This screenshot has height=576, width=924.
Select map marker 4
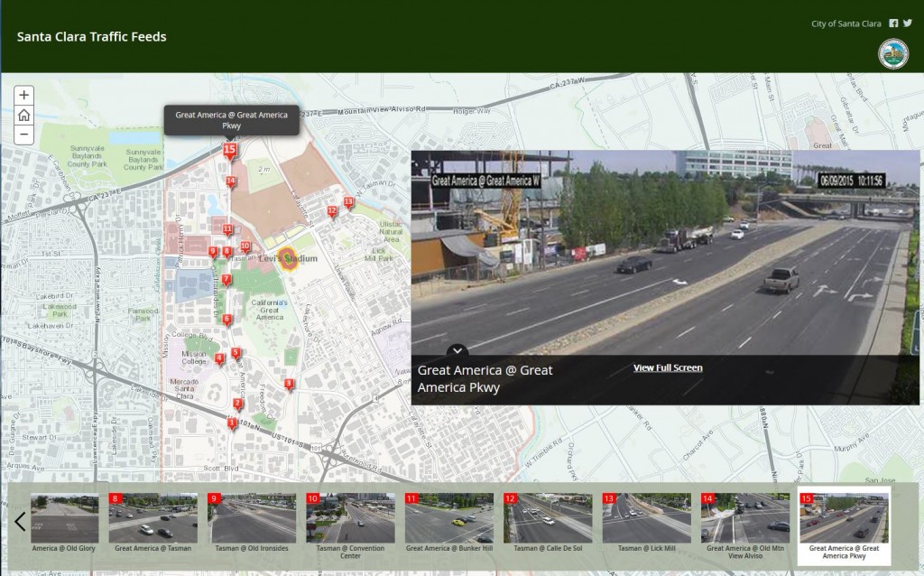coord(219,358)
